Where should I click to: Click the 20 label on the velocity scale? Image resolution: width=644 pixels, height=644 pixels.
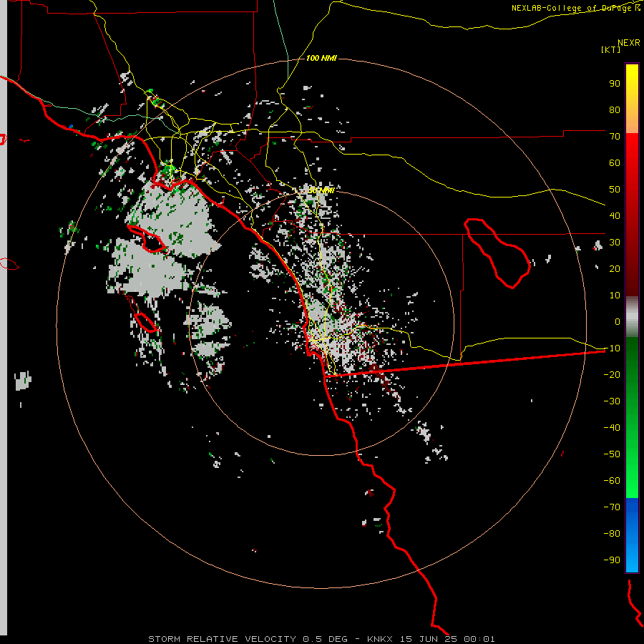click(x=615, y=269)
